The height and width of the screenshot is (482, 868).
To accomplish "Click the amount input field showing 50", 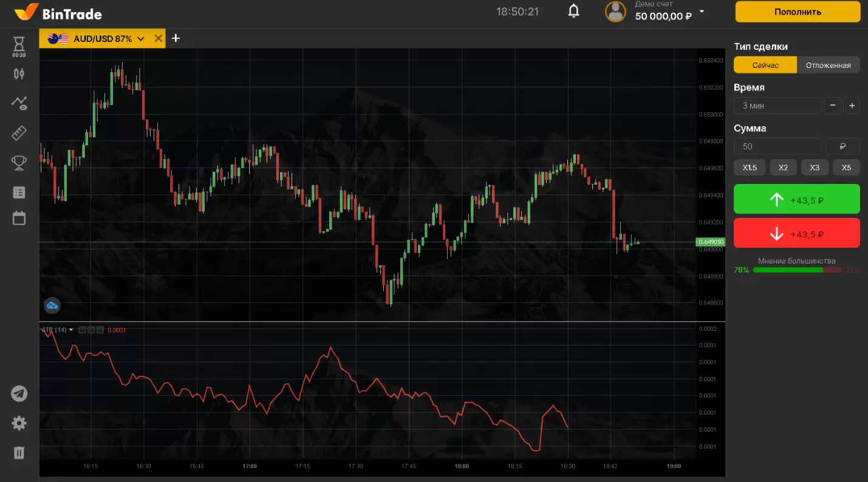I will coord(777,146).
